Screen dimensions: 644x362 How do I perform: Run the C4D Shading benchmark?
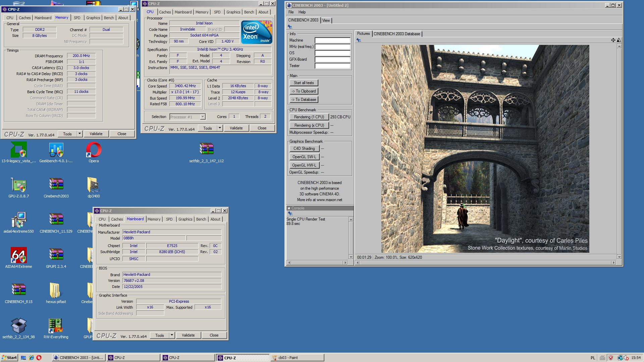click(x=304, y=148)
